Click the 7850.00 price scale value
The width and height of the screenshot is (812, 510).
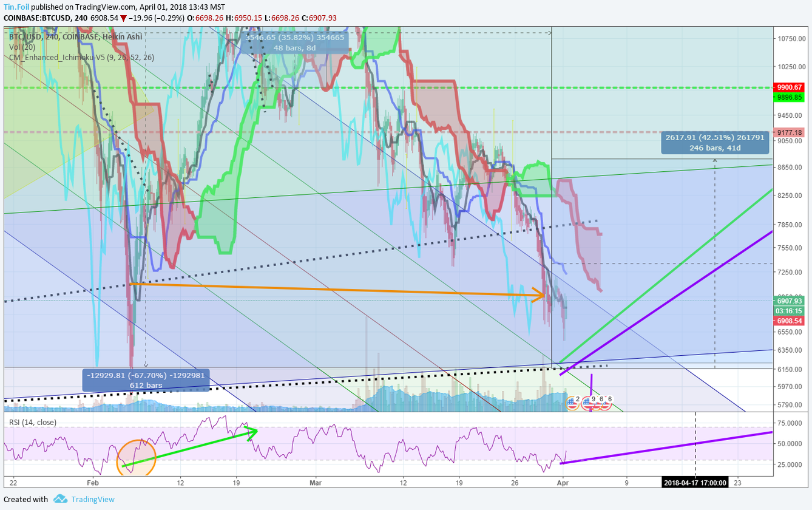[x=791, y=224]
